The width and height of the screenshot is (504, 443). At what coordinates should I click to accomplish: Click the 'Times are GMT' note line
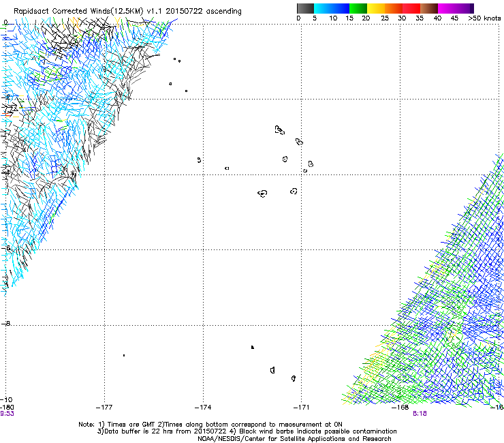[x=210, y=425]
